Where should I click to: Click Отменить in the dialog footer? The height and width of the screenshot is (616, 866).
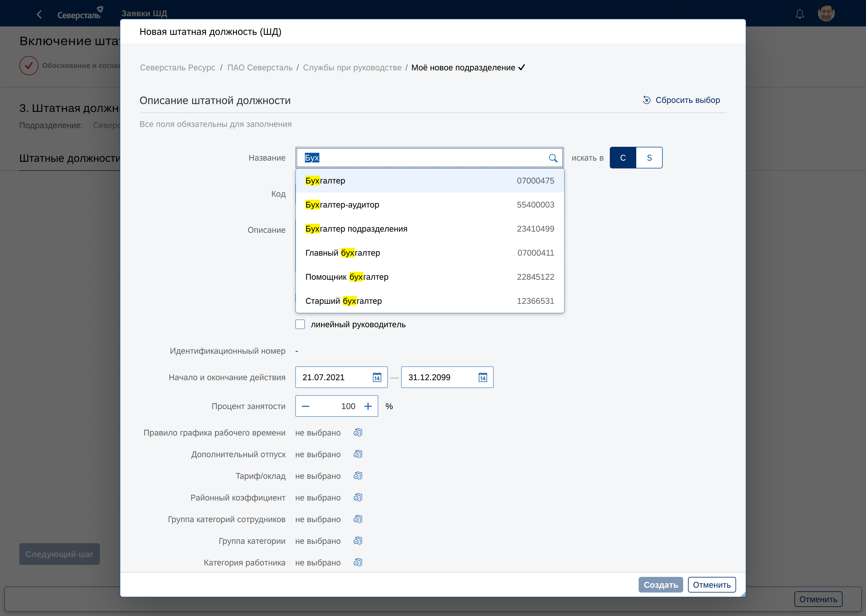coord(712,585)
